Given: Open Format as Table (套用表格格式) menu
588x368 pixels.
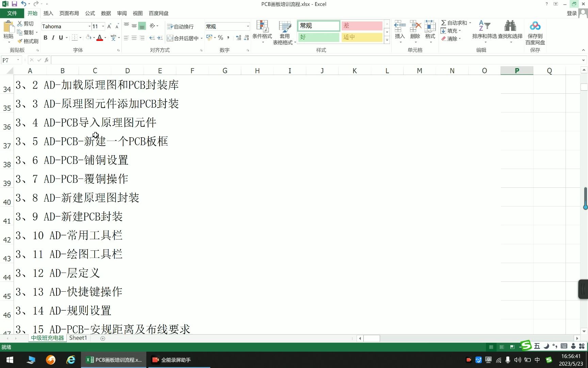Looking at the screenshot, I should tap(284, 33).
